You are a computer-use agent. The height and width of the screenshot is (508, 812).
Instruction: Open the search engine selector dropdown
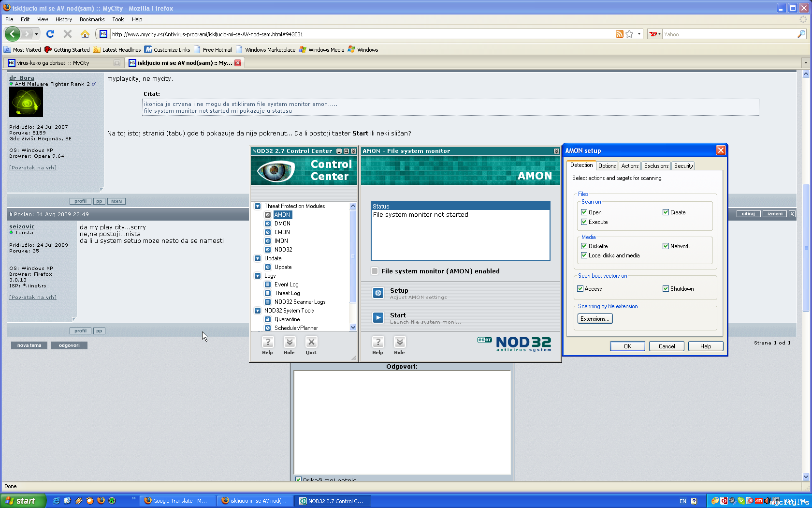coord(655,34)
